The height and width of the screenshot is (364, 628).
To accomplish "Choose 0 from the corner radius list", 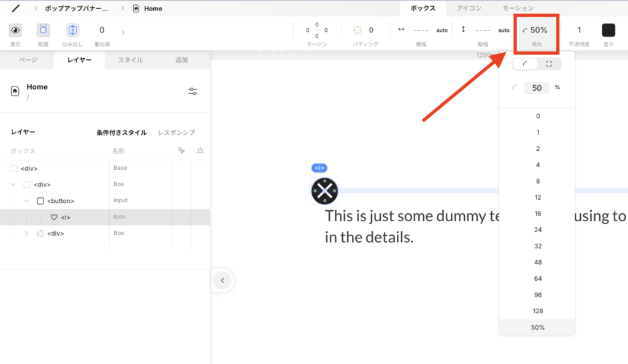I will [537, 116].
